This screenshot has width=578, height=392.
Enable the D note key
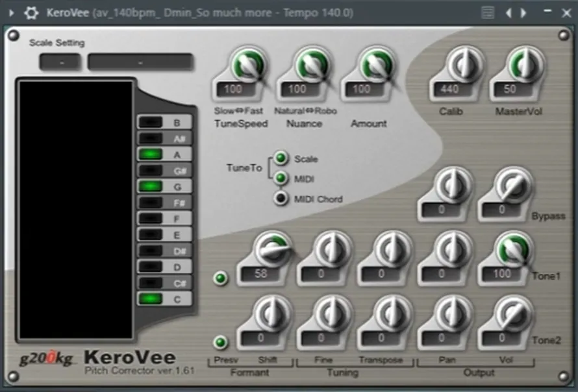point(164,267)
